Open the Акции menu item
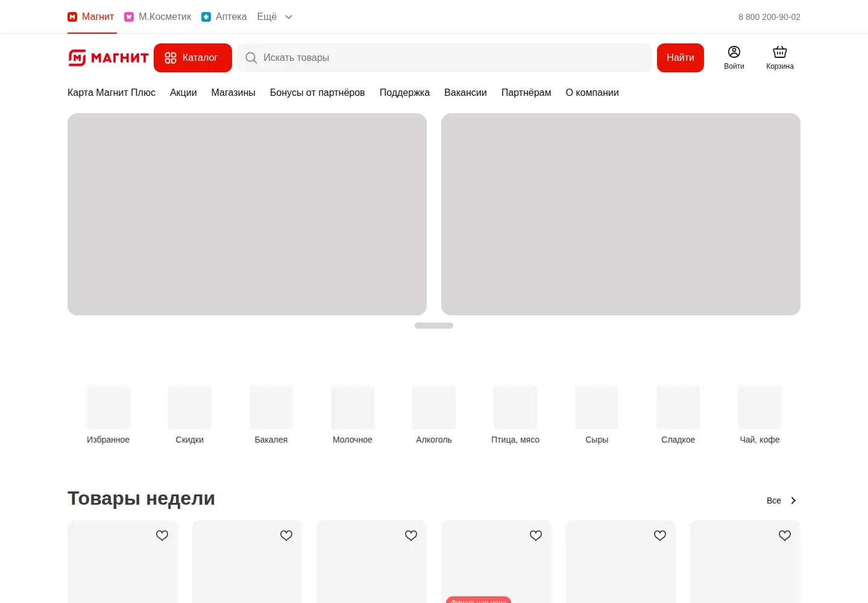868x603 pixels. click(183, 92)
